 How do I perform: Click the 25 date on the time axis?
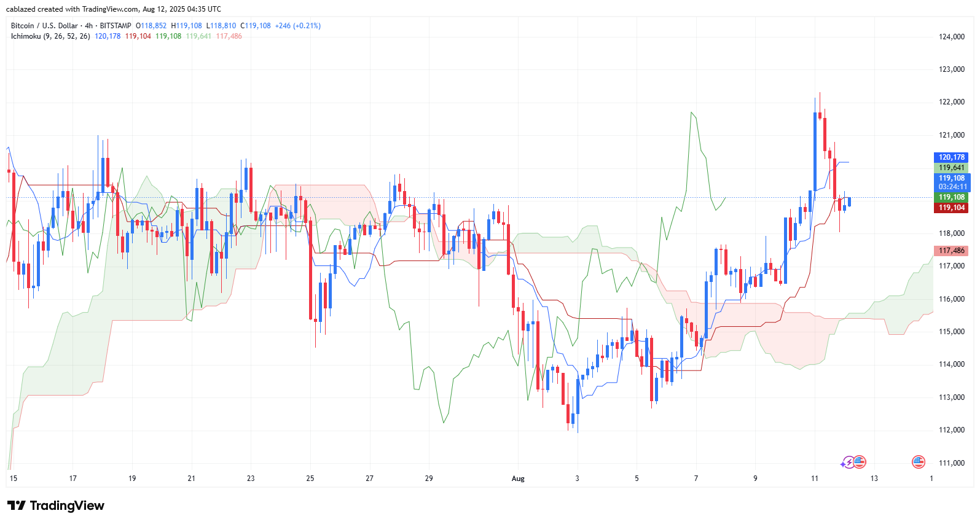[x=310, y=479]
